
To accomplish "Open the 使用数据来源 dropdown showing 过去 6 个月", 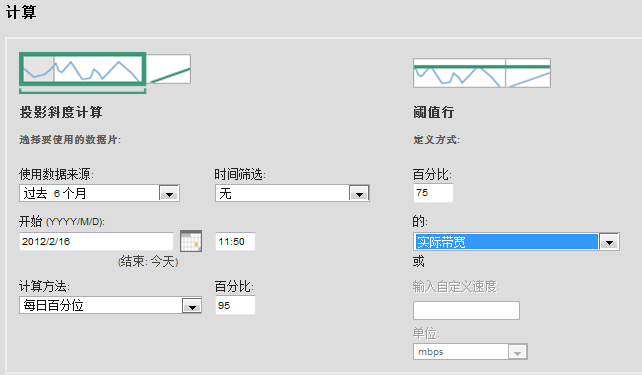I will (99, 193).
